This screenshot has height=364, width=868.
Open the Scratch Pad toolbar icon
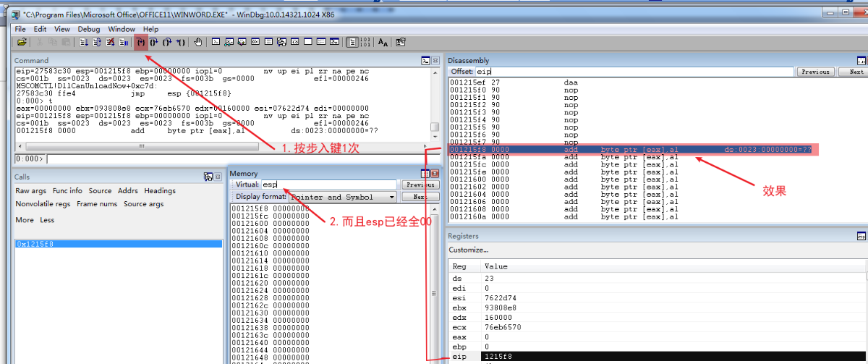[307, 42]
